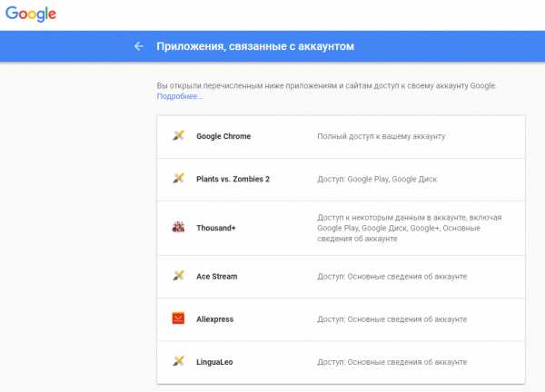Viewport: 545px width, 392px height.
Task: Select the Google Chrome app name
Action: point(223,136)
